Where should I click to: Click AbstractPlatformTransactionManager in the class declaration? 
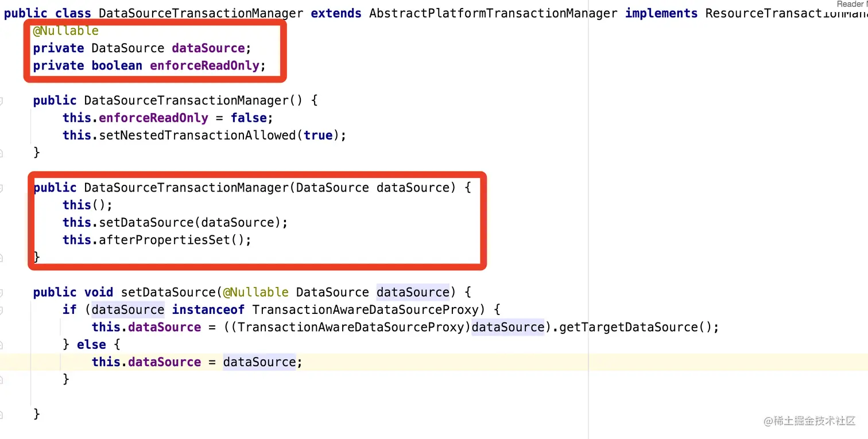click(x=494, y=13)
